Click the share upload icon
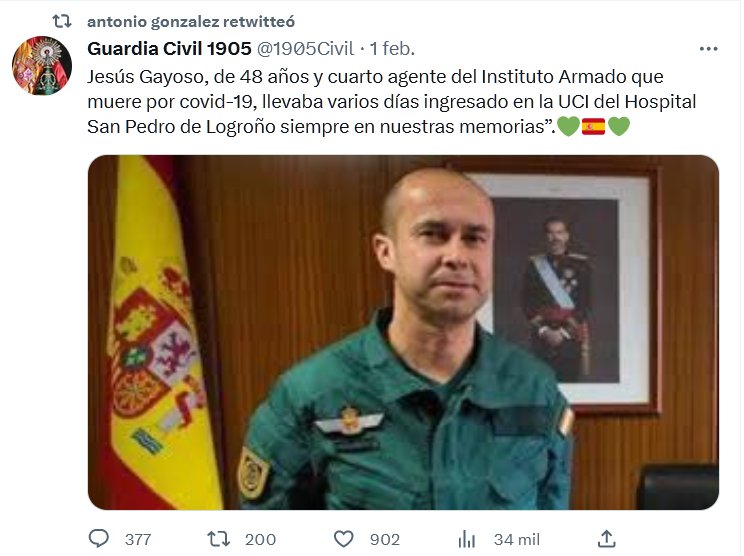The height and width of the screenshot is (556, 744). (606, 538)
